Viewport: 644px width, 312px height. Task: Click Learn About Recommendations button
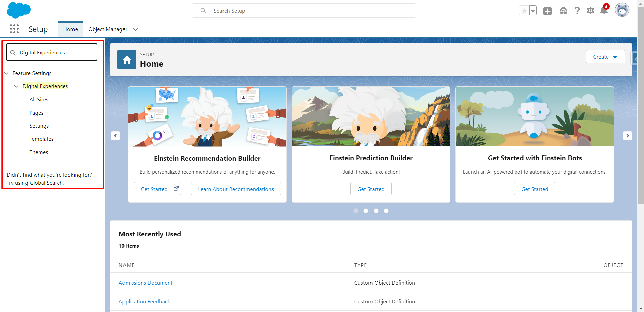[236, 189]
